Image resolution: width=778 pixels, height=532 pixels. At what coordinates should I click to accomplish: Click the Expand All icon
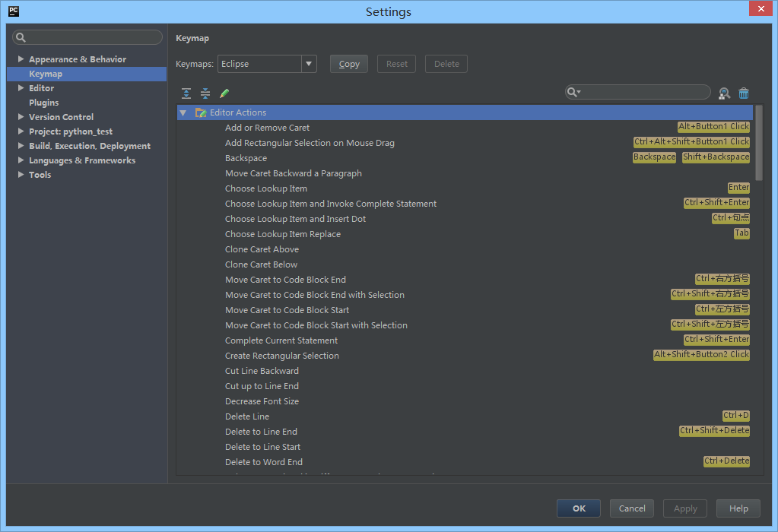click(x=186, y=93)
